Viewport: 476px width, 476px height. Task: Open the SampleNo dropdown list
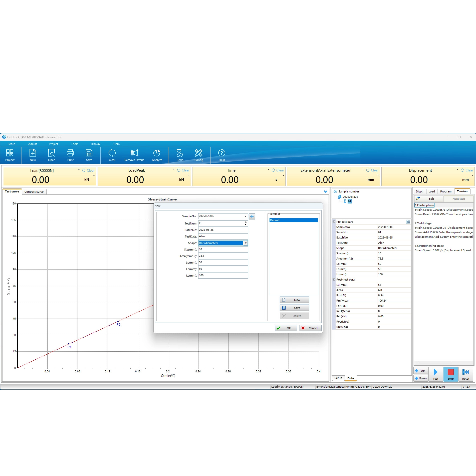click(x=245, y=216)
